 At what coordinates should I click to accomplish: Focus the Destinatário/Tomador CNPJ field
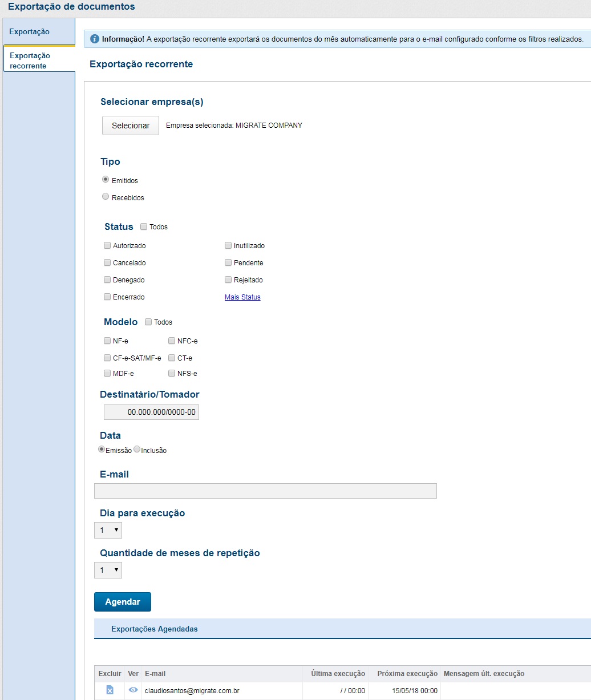(x=151, y=412)
